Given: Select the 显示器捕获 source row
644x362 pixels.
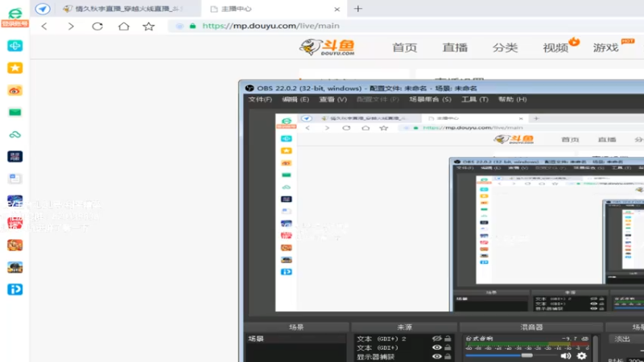Looking at the screenshot, I should tap(405, 356).
